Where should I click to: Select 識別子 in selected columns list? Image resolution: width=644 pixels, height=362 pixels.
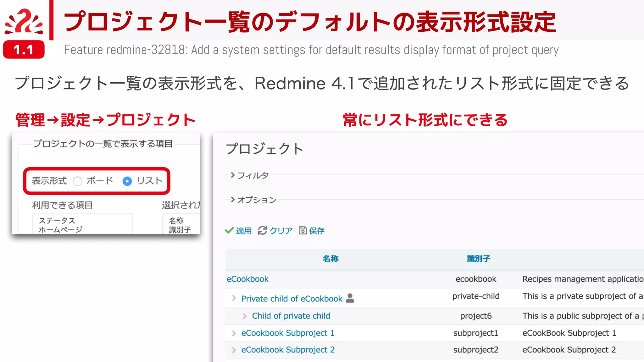click(x=180, y=230)
